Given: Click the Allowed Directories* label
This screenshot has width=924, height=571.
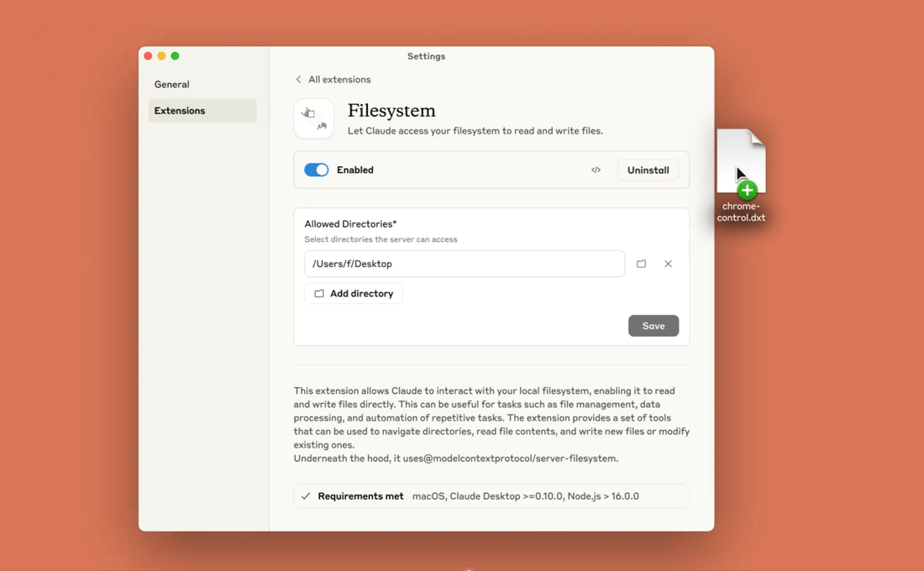Looking at the screenshot, I should click(350, 224).
